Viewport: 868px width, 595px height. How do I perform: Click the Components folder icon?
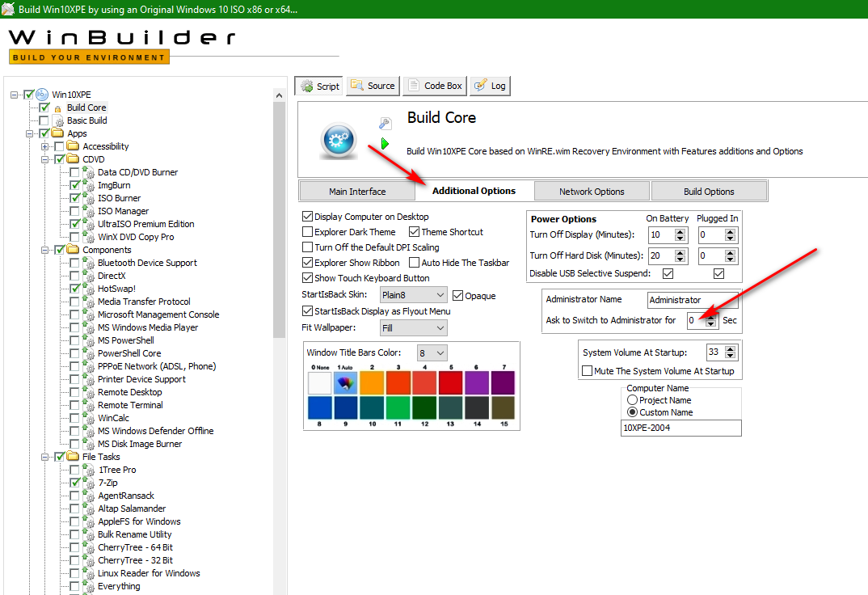coord(73,250)
